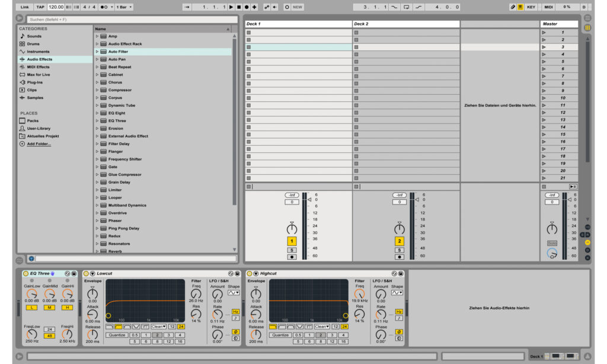The width and height of the screenshot is (607, 364).
Task: Open User-Library in Places
Action: 39,129
